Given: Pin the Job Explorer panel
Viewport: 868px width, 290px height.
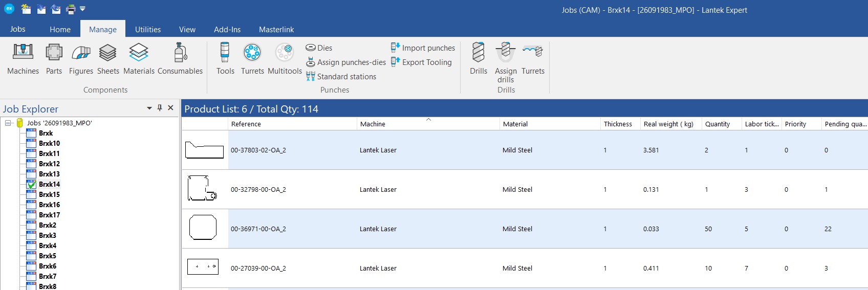Looking at the screenshot, I should tap(160, 108).
